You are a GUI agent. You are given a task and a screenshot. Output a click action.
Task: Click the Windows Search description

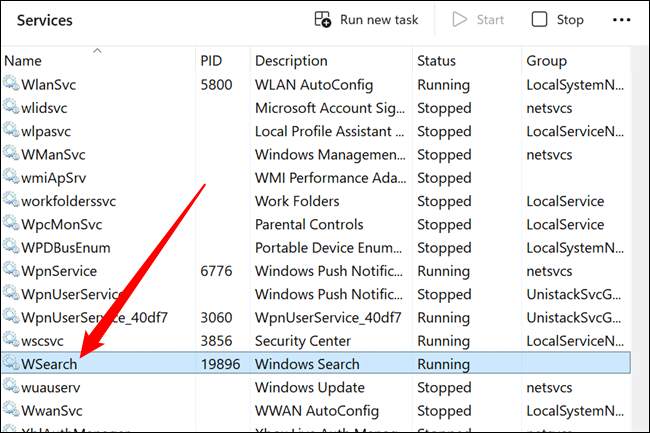click(x=307, y=364)
